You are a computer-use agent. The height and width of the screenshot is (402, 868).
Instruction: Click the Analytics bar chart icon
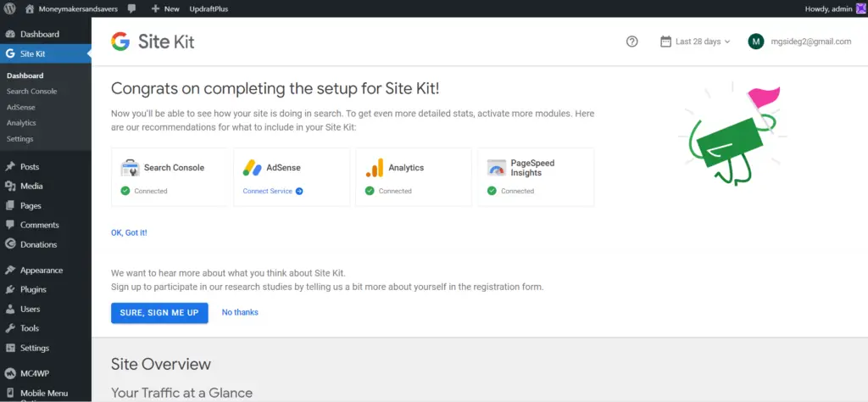tap(374, 168)
